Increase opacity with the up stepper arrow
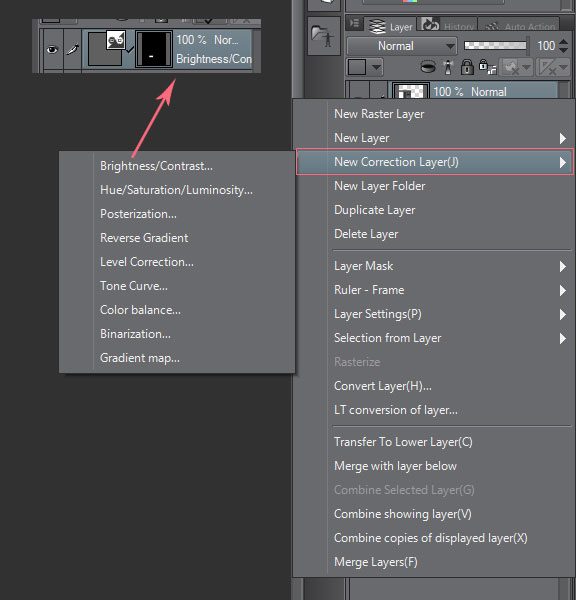Viewport: 576px width, 600px height. tap(563, 42)
